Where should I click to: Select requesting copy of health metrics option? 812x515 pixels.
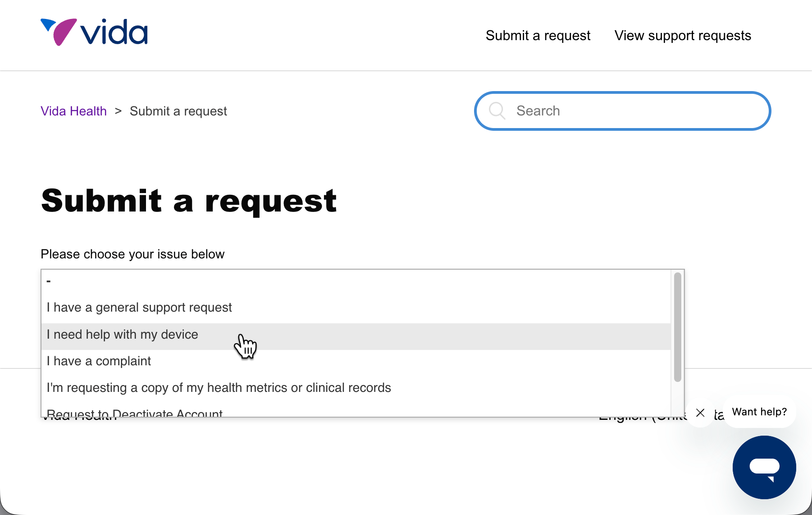pyautogui.click(x=356, y=388)
